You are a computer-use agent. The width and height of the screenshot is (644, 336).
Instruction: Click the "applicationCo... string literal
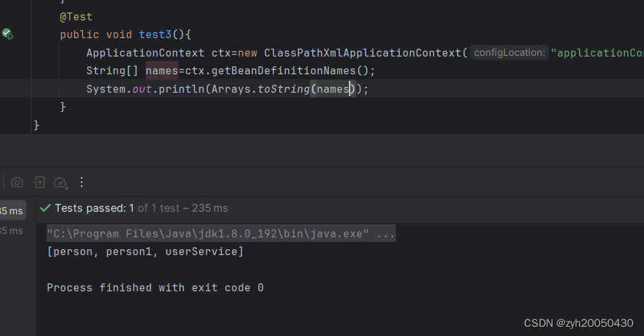coord(597,53)
